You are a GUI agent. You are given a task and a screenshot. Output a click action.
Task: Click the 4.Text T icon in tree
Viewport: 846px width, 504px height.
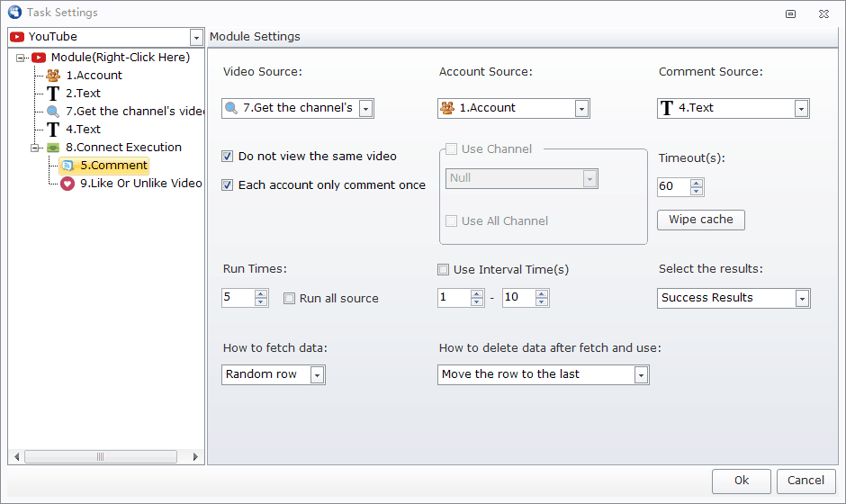pyautogui.click(x=53, y=130)
